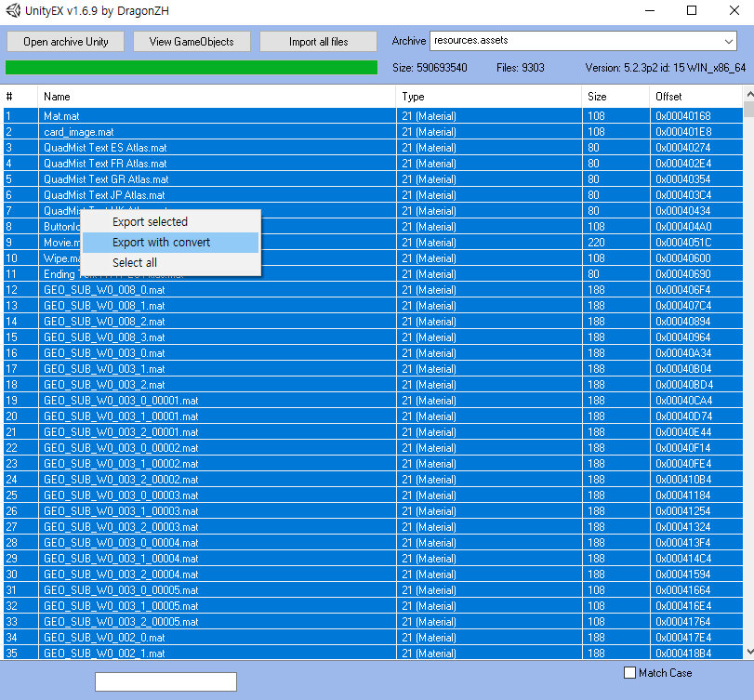Click offset value 0x00040690

point(682,274)
